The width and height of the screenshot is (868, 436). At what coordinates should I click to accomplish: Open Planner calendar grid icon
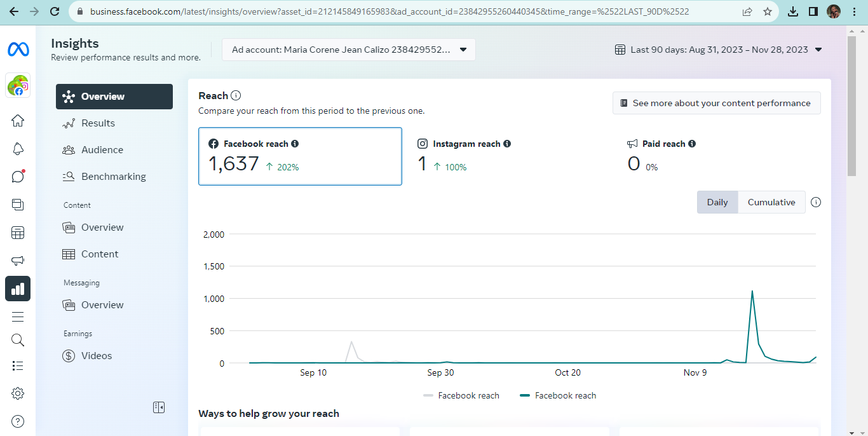(x=18, y=233)
